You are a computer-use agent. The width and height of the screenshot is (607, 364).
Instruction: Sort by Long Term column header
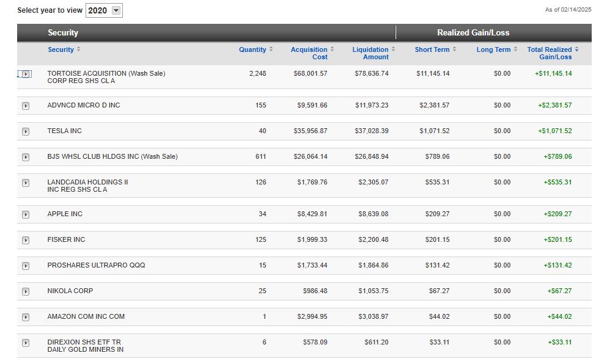click(x=493, y=49)
